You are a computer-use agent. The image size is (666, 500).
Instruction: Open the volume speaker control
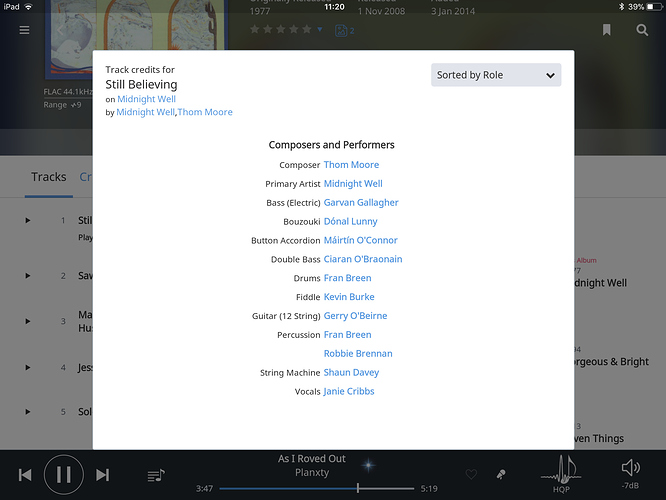(631, 468)
